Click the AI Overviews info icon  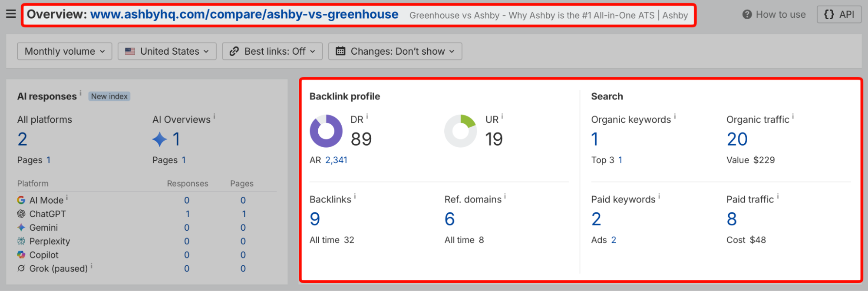214,116
